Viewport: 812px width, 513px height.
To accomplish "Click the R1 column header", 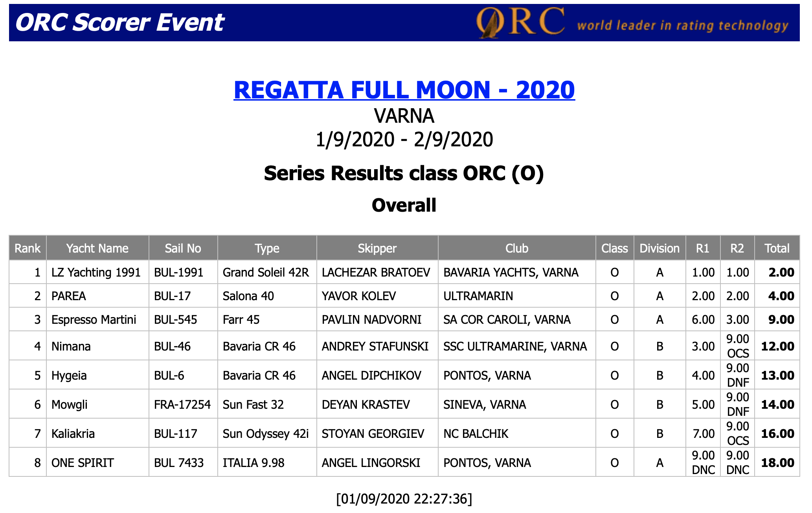I will [x=703, y=248].
